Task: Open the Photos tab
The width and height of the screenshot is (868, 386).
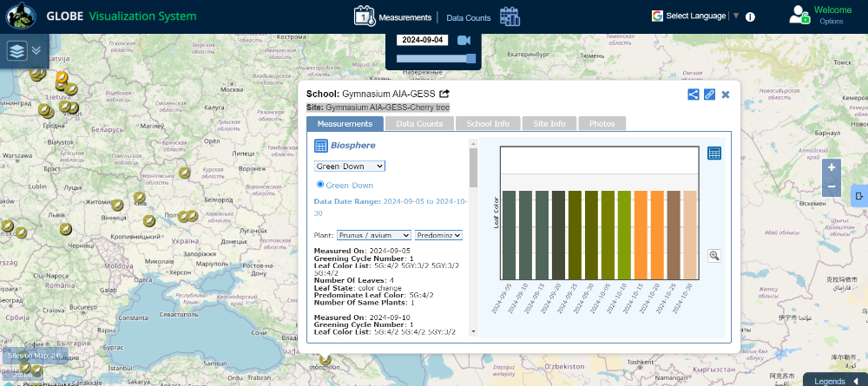Action: (x=602, y=124)
